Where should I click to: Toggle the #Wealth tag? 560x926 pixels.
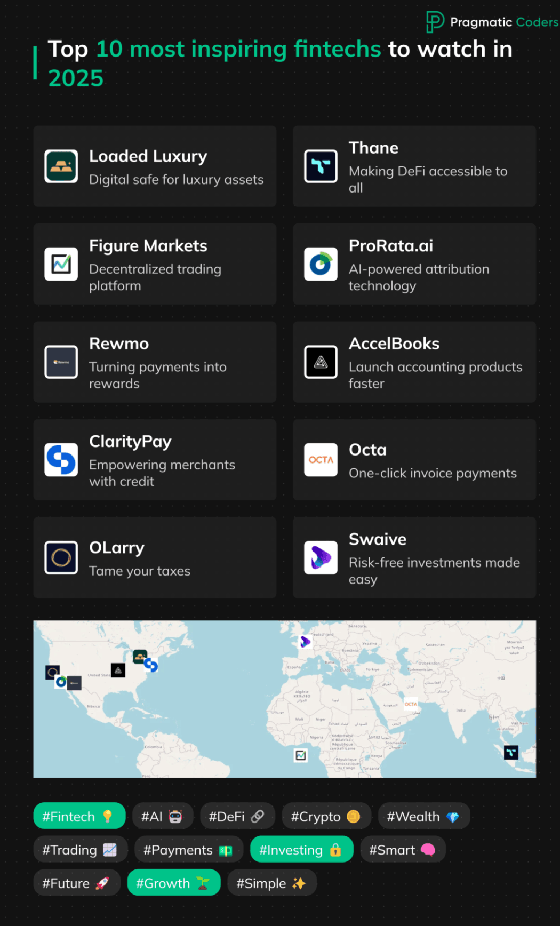point(424,816)
